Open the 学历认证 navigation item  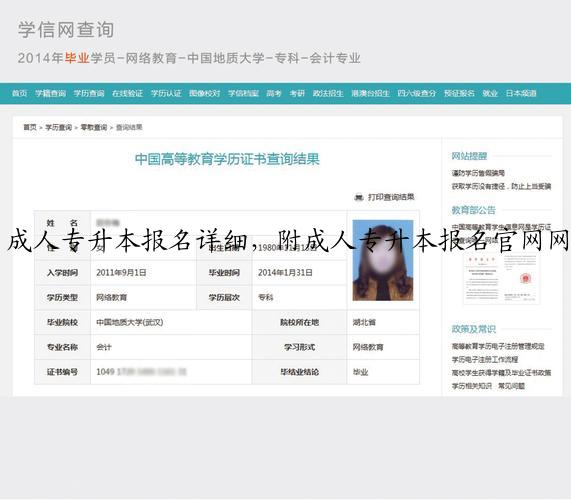point(166,94)
